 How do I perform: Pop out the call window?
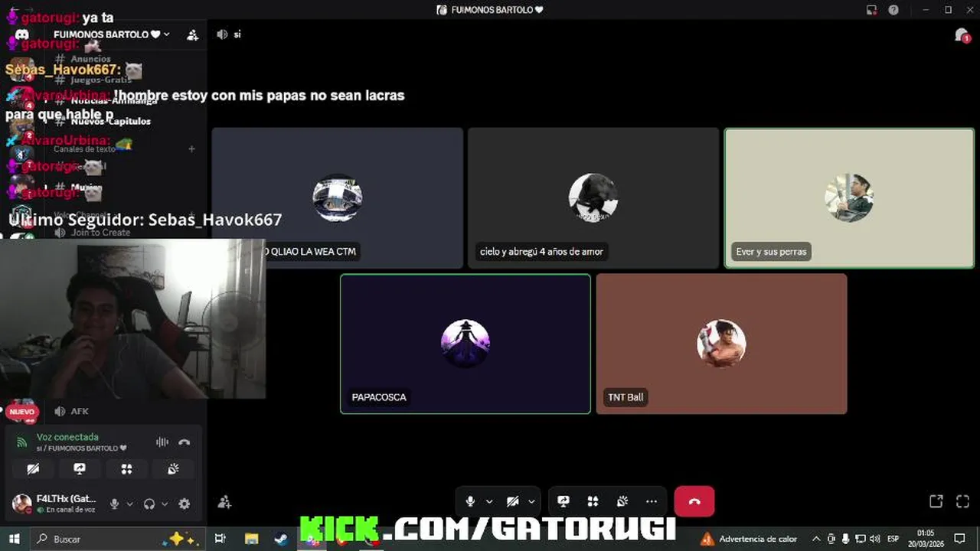tap(936, 501)
